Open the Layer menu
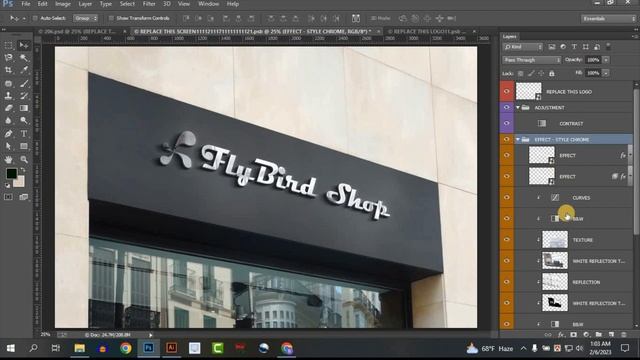Viewport: 640px width, 360px height. pos(85,4)
